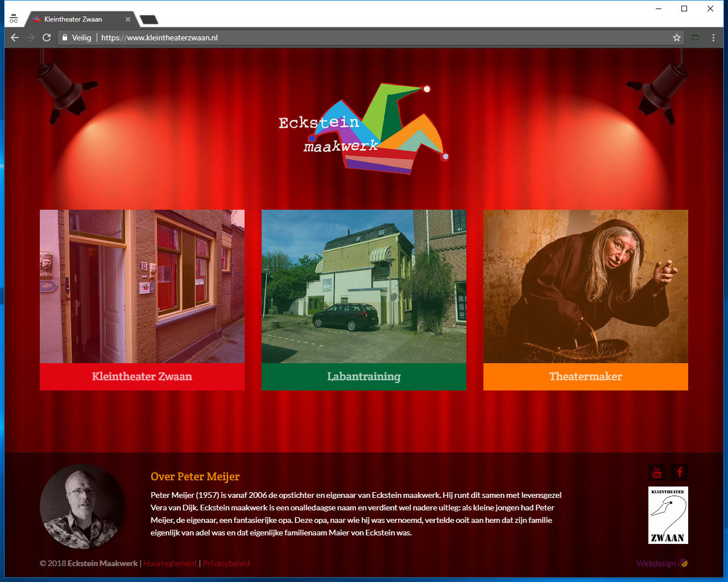Open a new tab button

click(149, 20)
